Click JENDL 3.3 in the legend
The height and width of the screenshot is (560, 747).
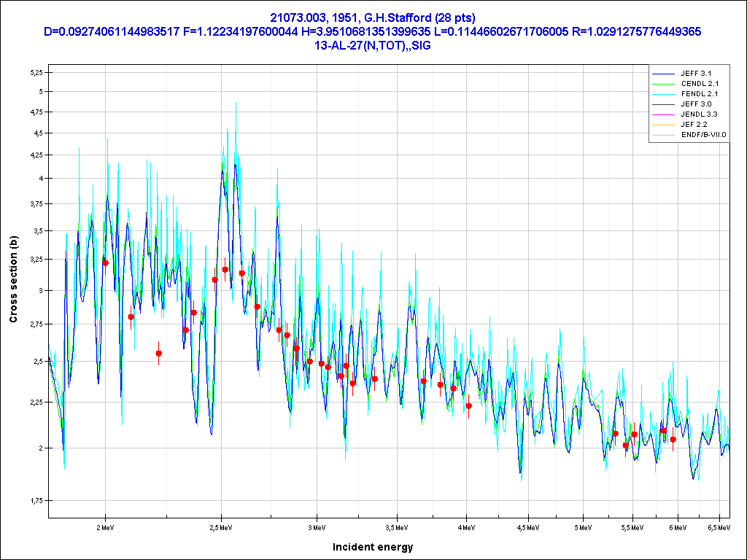(700, 114)
